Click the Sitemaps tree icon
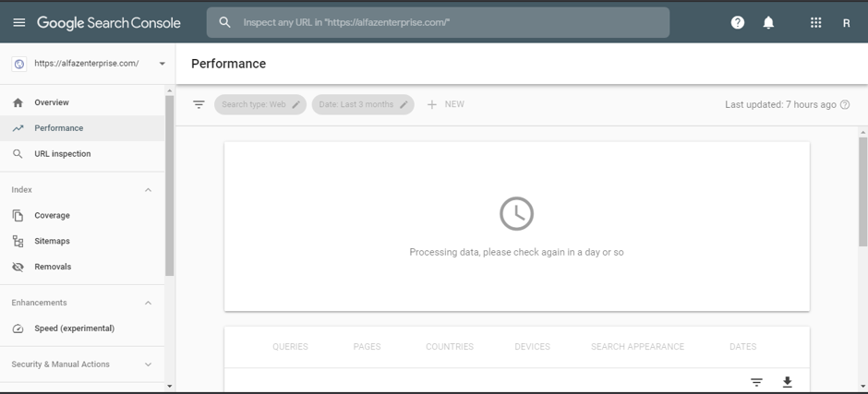Image resolution: width=868 pixels, height=394 pixels. click(18, 241)
